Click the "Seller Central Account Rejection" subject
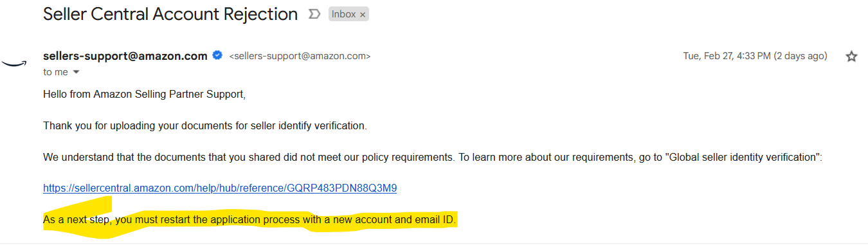This screenshot has height=245, width=868. (170, 14)
